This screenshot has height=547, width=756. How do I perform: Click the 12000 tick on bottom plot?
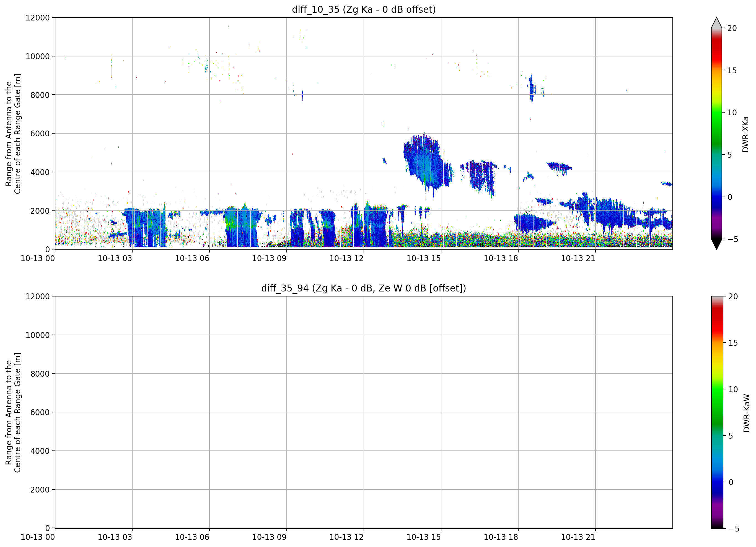pyautogui.click(x=38, y=296)
